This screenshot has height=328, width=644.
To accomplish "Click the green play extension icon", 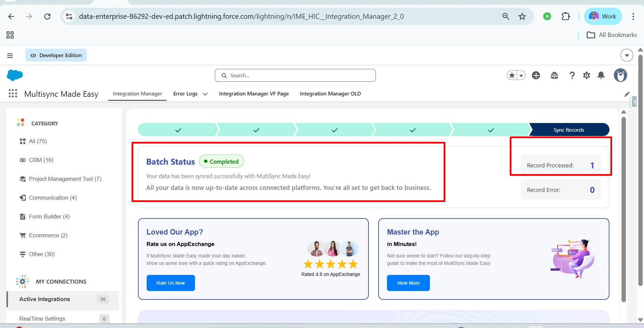I will point(547,16).
